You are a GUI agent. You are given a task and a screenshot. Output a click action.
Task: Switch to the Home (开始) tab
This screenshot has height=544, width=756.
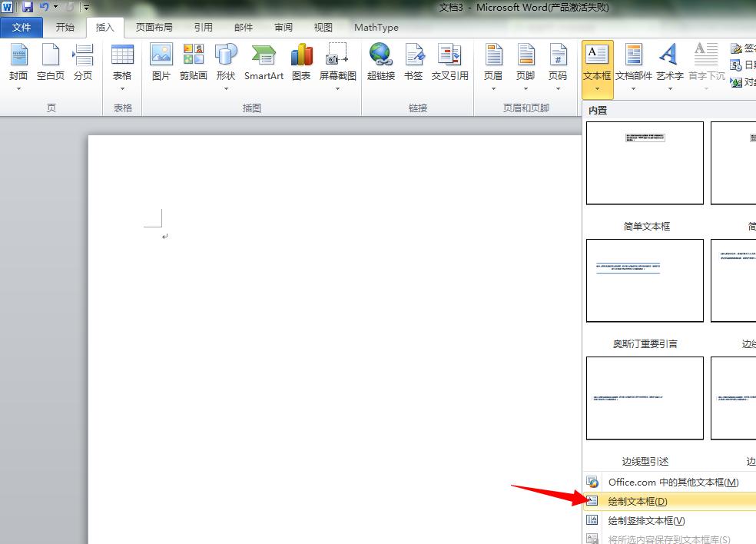[65, 28]
